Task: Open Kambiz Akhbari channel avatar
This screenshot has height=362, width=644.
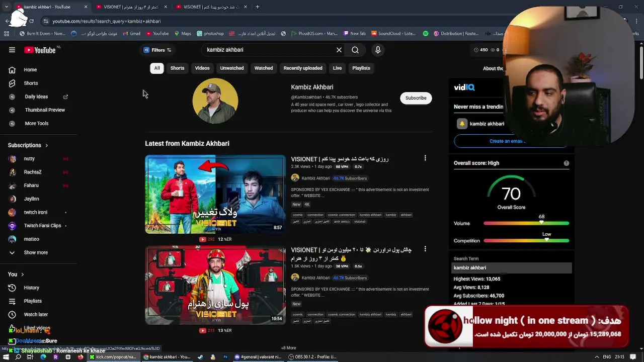Action: pyautogui.click(x=215, y=101)
